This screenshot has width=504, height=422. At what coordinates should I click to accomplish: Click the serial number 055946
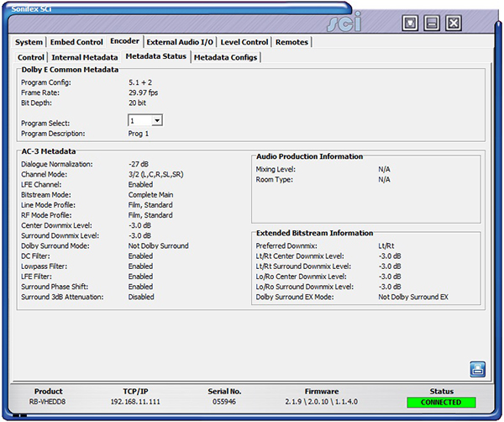[x=224, y=402]
